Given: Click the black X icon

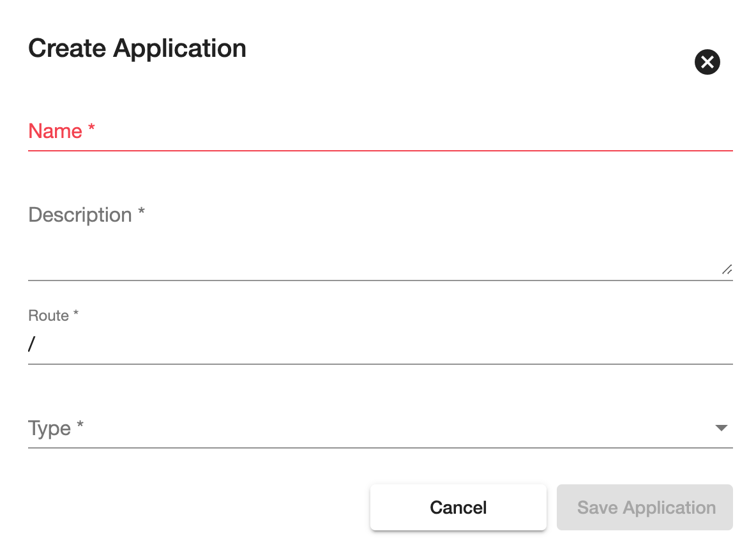Looking at the screenshot, I should pyautogui.click(x=707, y=62).
